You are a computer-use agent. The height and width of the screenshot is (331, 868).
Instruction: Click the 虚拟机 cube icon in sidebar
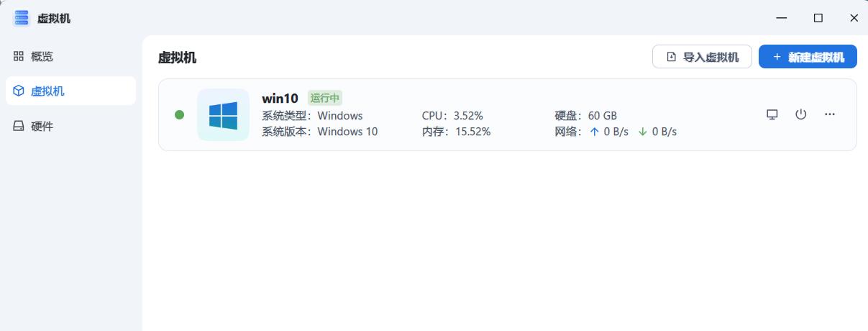pyautogui.click(x=19, y=91)
